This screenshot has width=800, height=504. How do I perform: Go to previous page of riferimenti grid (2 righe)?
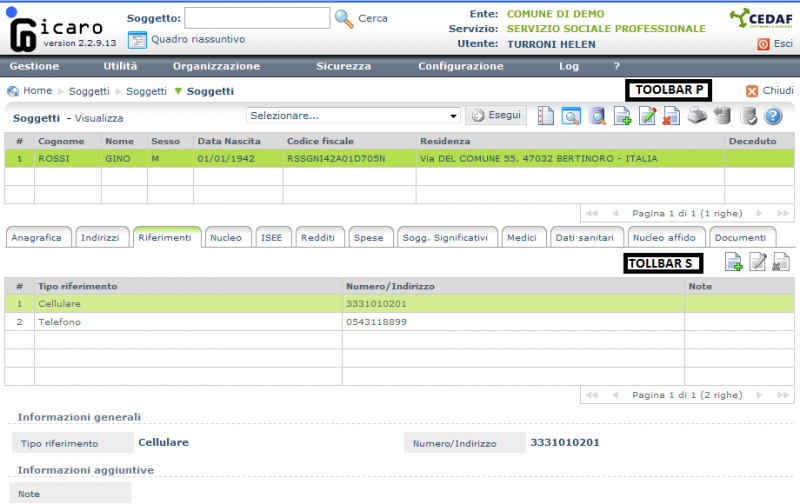point(615,395)
